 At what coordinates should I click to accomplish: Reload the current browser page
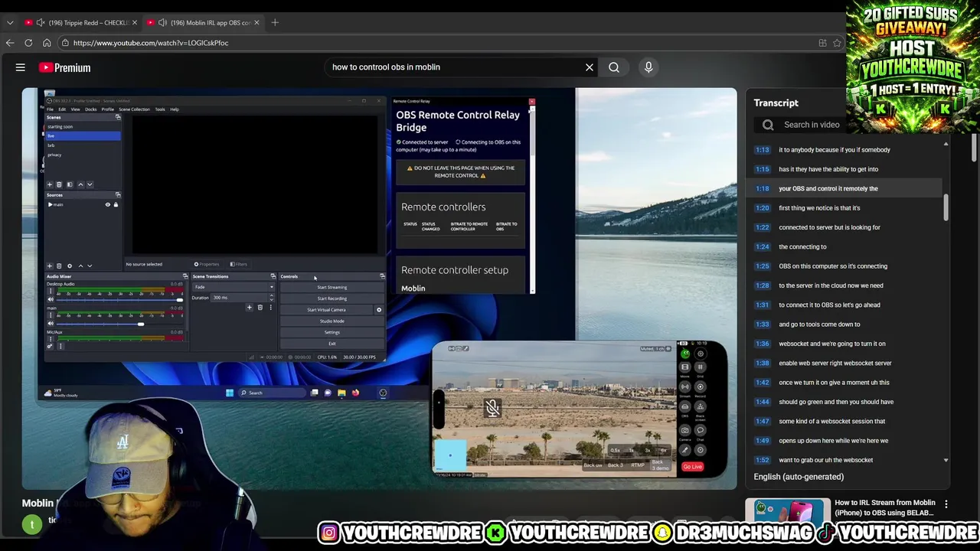point(28,43)
